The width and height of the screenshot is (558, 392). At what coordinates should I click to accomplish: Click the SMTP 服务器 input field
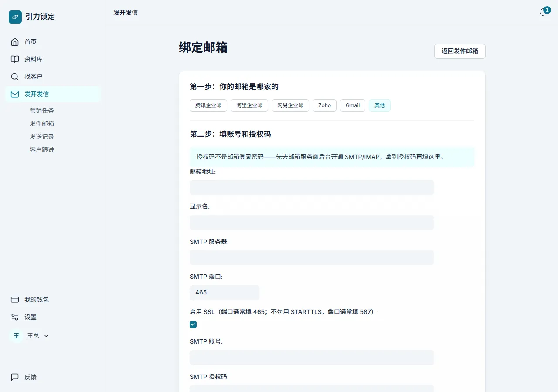312,257
